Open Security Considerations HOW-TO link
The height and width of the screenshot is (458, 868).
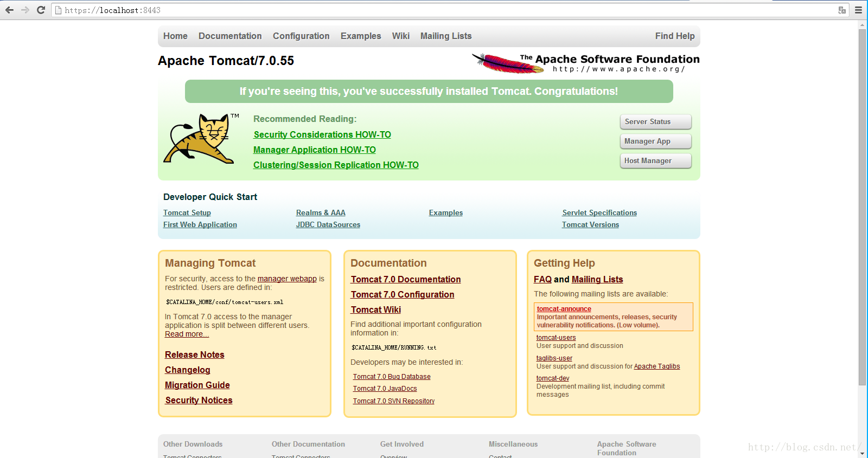322,134
